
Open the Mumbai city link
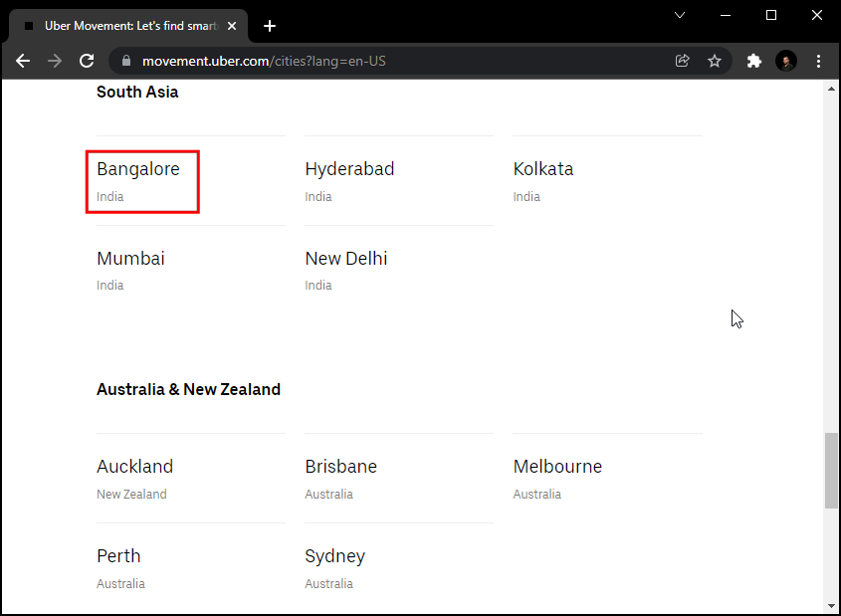130,259
